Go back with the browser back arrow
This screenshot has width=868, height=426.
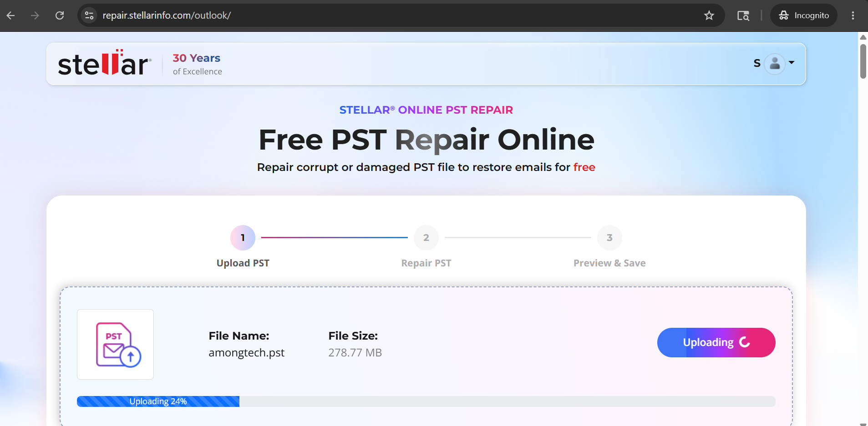pyautogui.click(x=11, y=15)
